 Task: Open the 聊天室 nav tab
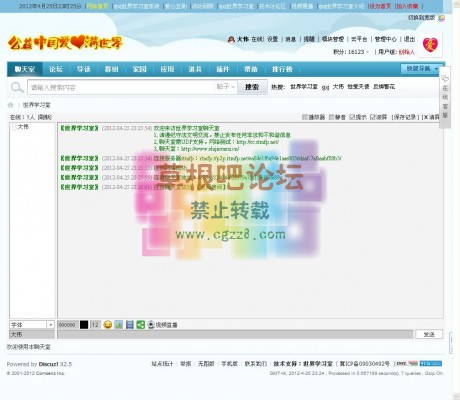coord(25,69)
